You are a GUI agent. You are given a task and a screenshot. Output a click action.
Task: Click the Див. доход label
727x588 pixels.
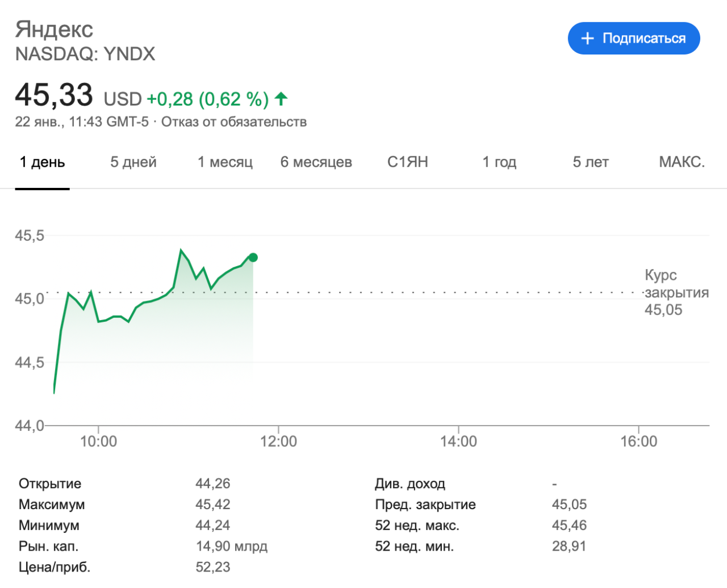[410, 484]
